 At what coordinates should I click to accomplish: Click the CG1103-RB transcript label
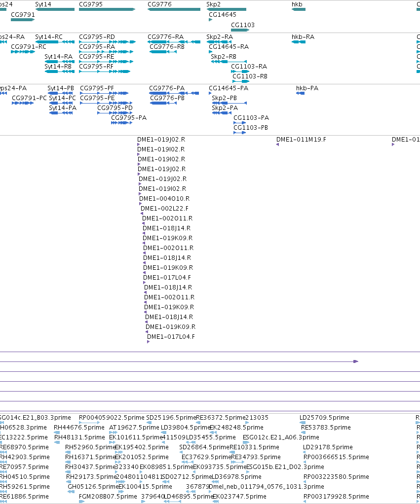(x=250, y=76)
